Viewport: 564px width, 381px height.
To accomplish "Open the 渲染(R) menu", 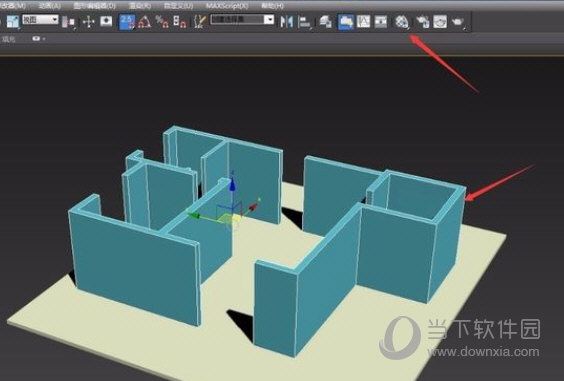I will pos(140,6).
